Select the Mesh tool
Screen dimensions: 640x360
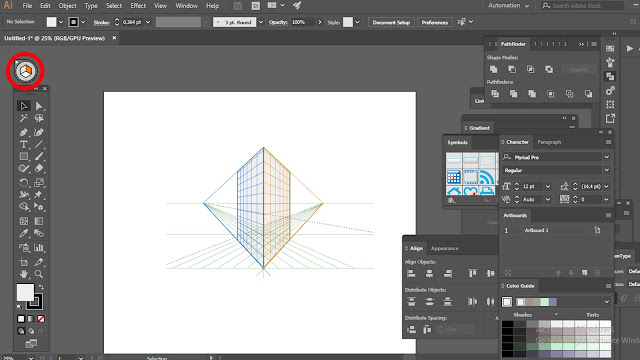(24, 221)
